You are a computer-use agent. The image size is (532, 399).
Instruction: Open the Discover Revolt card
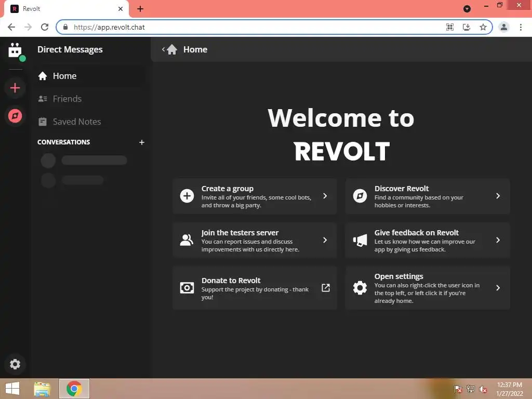[x=428, y=196]
